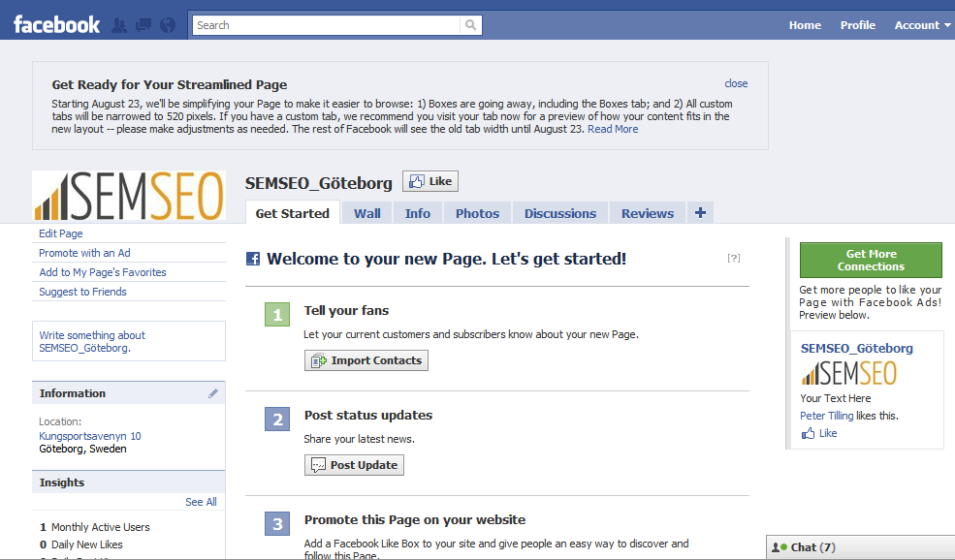This screenshot has height=560, width=955.
Task: Click the Information section header
Action: coord(129,393)
